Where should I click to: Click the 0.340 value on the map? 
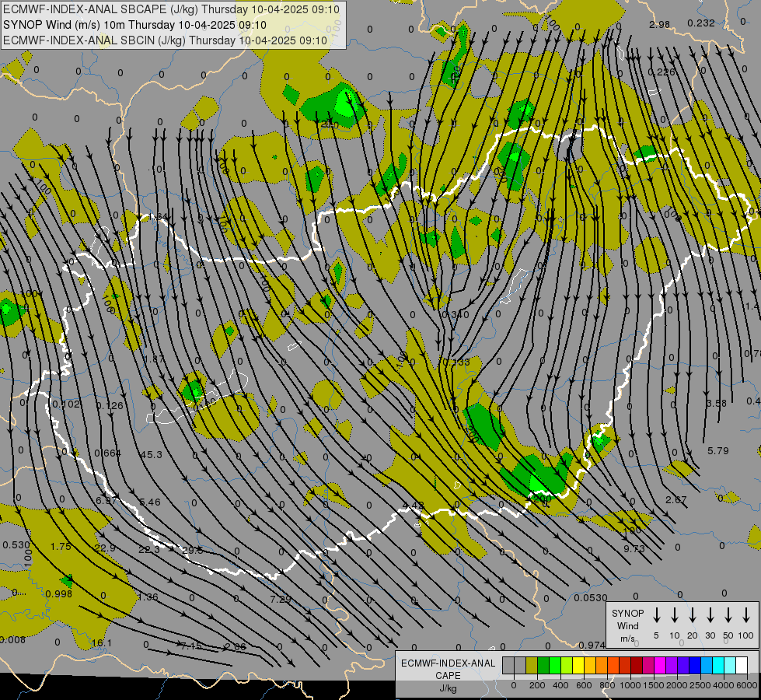point(456,314)
